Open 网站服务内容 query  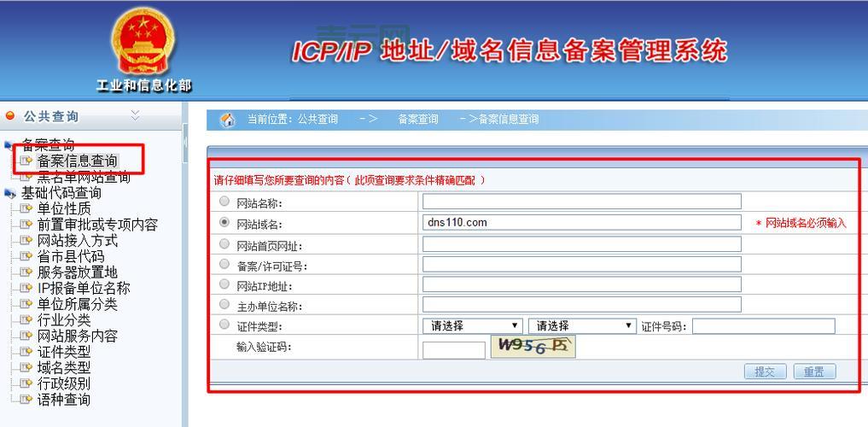(x=78, y=336)
